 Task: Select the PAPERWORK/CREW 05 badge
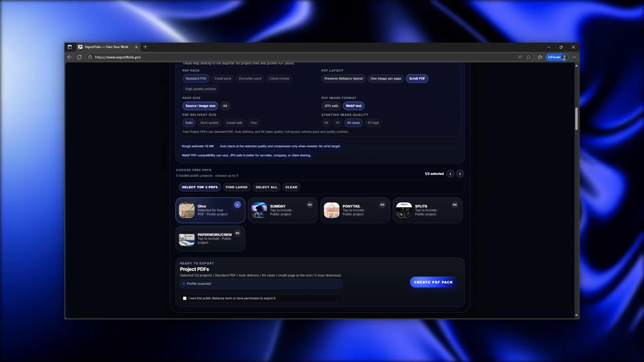(237, 233)
